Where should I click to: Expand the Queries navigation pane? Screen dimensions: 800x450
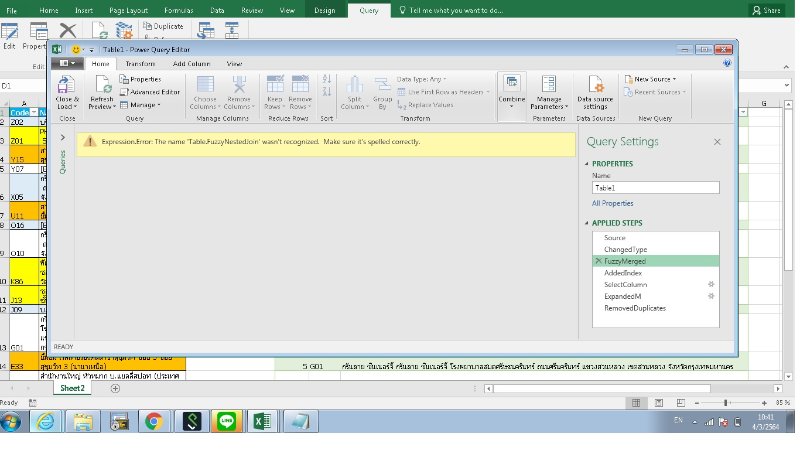point(62,138)
